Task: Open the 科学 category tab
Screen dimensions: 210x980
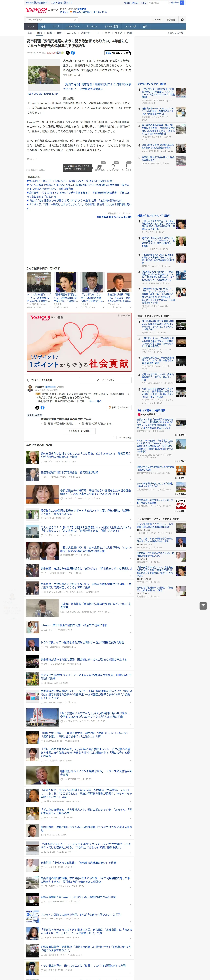Action: coord(107,33)
